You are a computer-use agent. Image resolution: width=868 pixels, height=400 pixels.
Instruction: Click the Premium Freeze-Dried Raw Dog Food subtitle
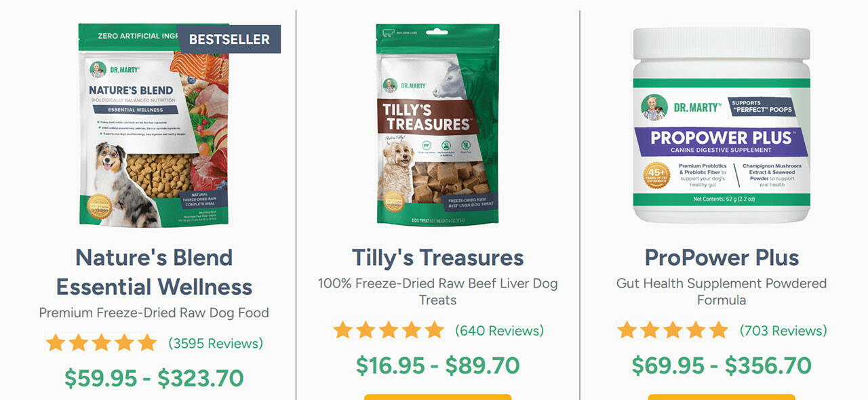click(154, 313)
